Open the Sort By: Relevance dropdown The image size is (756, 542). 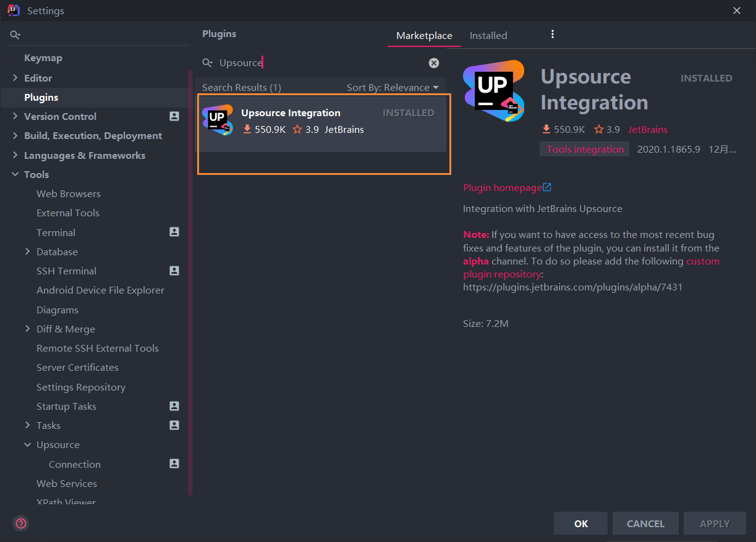pyautogui.click(x=393, y=88)
